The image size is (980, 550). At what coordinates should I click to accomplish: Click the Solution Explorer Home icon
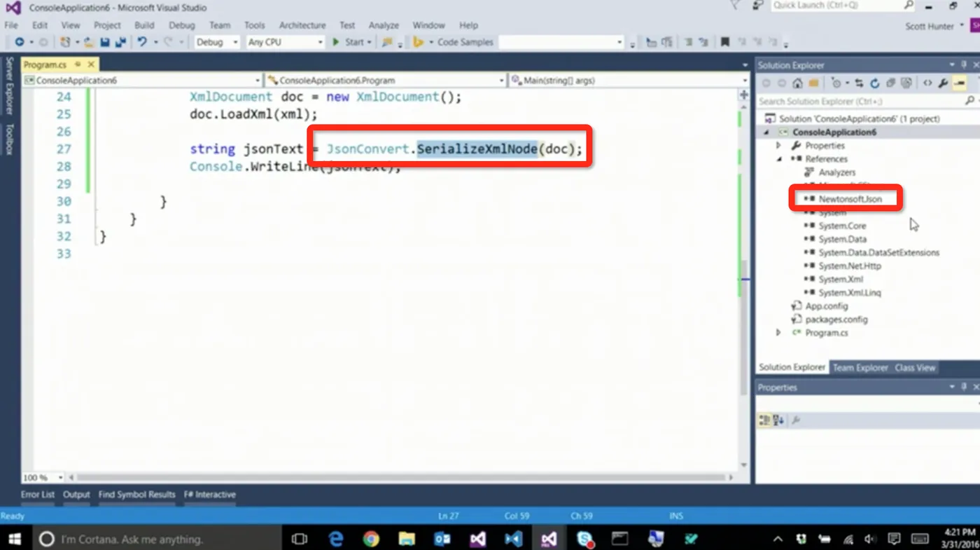point(797,83)
